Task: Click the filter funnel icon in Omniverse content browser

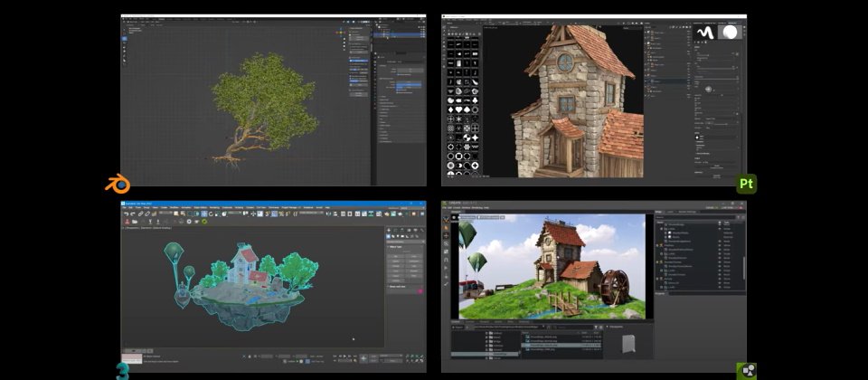Action: click(596, 328)
